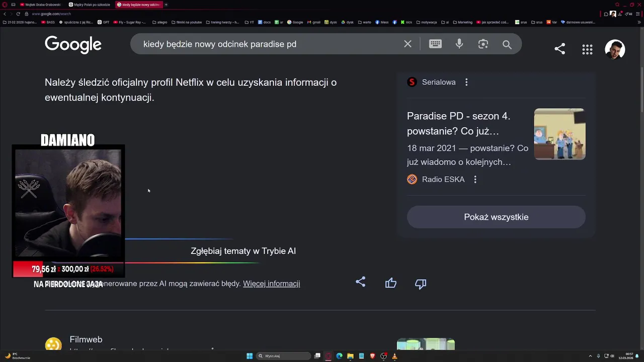
Task: Go back to previous page
Action: [x=5, y=14]
